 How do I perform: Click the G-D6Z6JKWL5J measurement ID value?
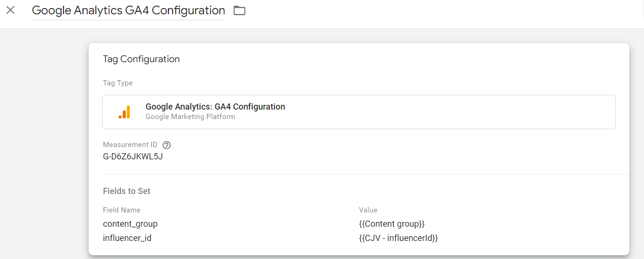[133, 157]
